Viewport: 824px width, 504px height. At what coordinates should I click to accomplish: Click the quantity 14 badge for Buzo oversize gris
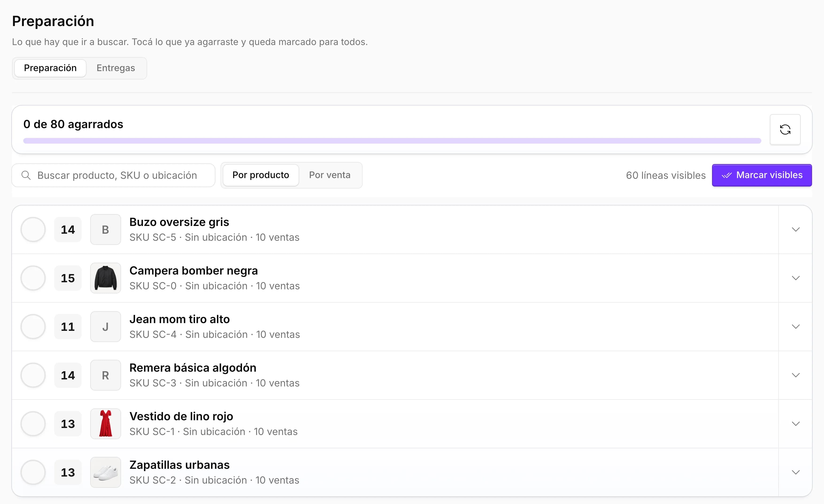tap(68, 229)
